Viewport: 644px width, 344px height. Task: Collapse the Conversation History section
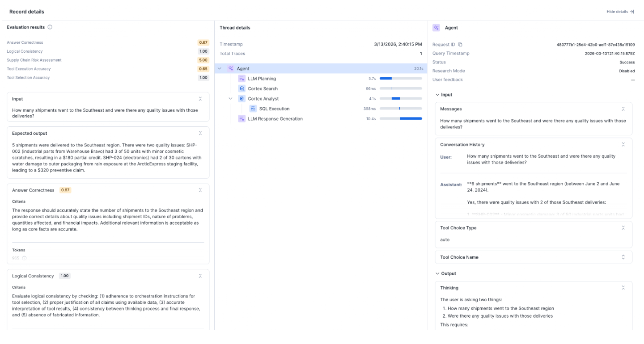[623, 145]
